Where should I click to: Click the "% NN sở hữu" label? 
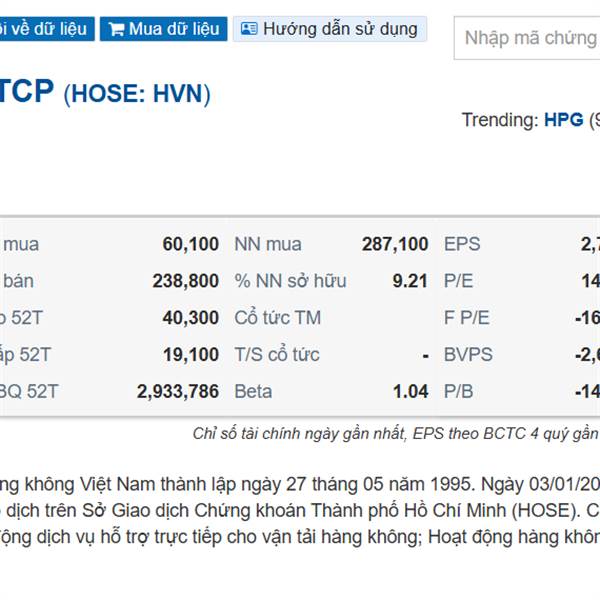(290, 281)
